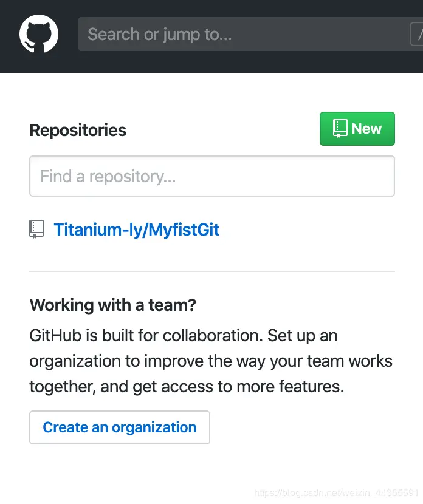Open GitHub home via the Octocat logo

pos(39,34)
